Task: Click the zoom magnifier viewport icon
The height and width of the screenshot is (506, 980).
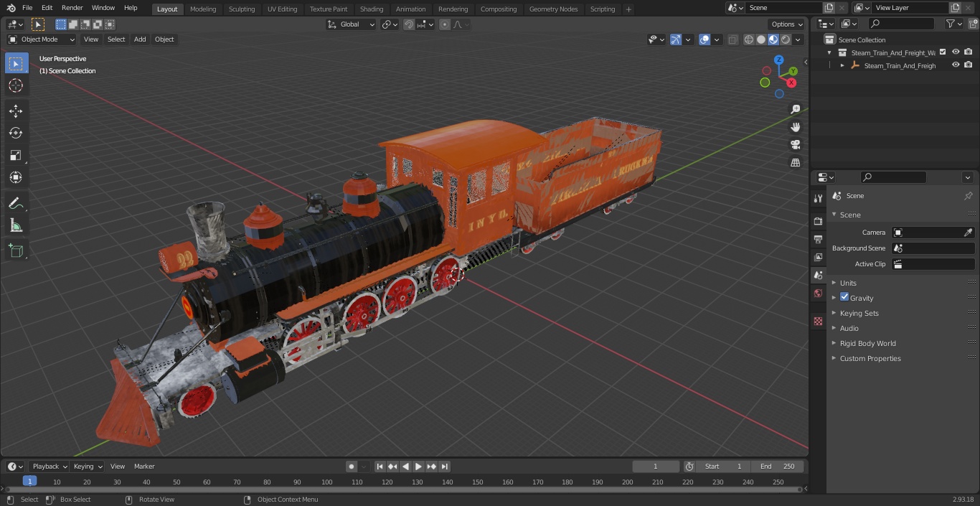Action: pyautogui.click(x=795, y=109)
